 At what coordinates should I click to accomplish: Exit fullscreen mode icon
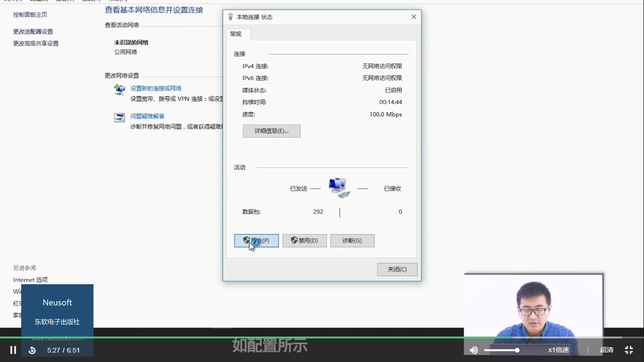629,350
